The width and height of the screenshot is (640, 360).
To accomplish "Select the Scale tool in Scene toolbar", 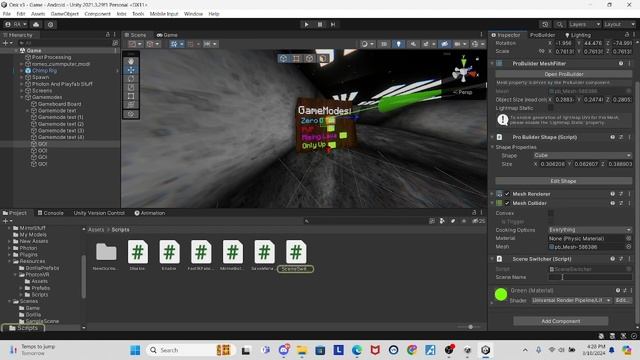I will (x=131, y=87).
